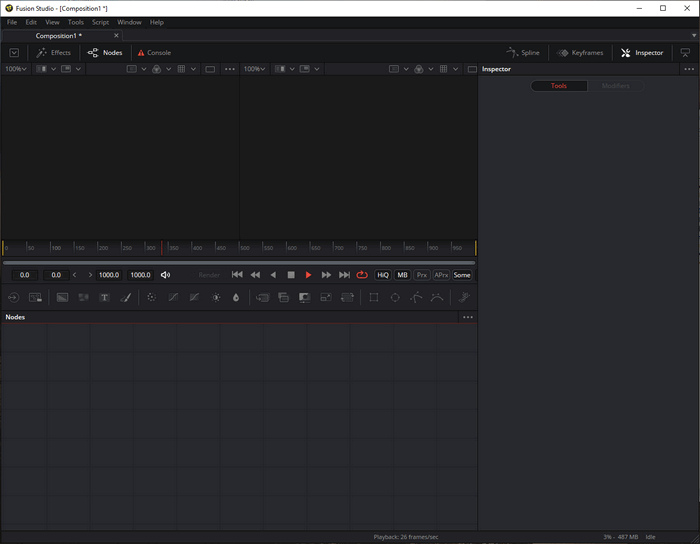Add a Resize node from toolbar

326,297
